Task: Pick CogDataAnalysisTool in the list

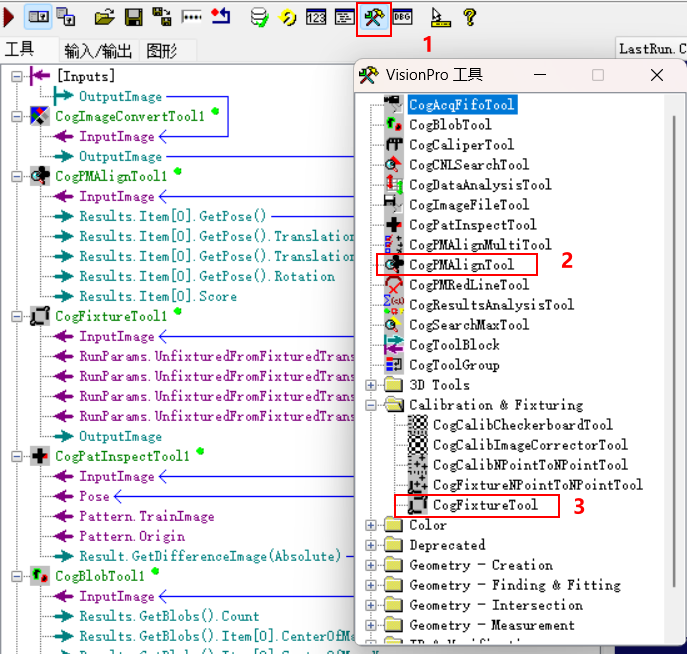Action: click(x=480, y=185)
